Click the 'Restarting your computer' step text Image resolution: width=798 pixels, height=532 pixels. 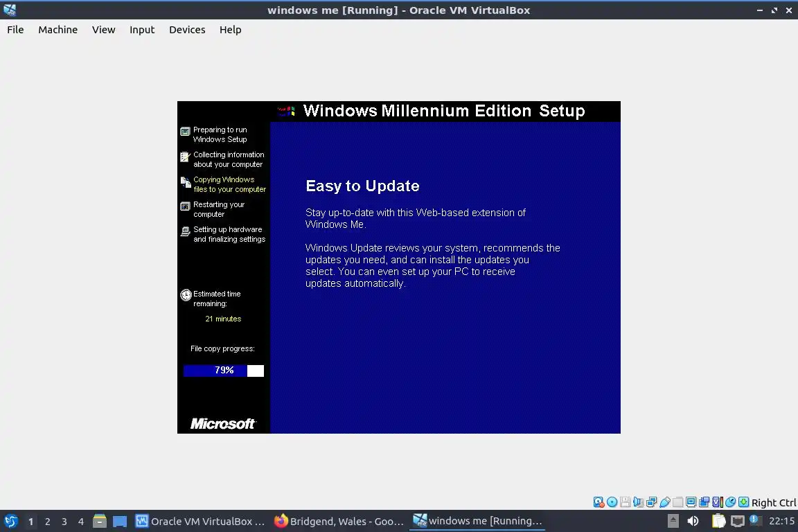[219, 209]
